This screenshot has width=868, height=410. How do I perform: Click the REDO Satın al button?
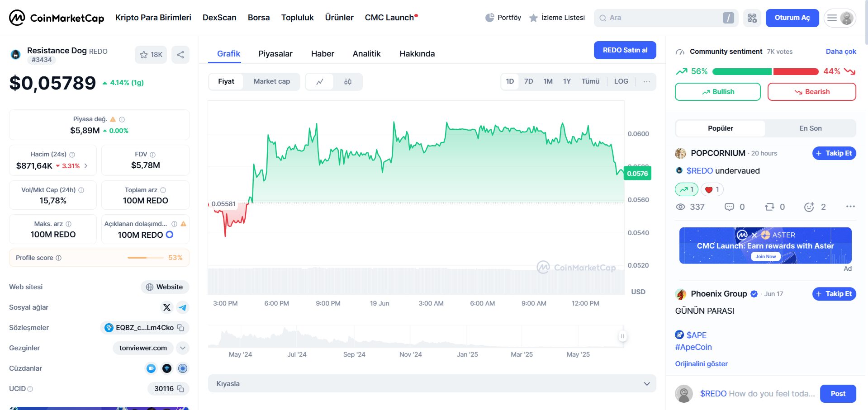click(625, 50)
